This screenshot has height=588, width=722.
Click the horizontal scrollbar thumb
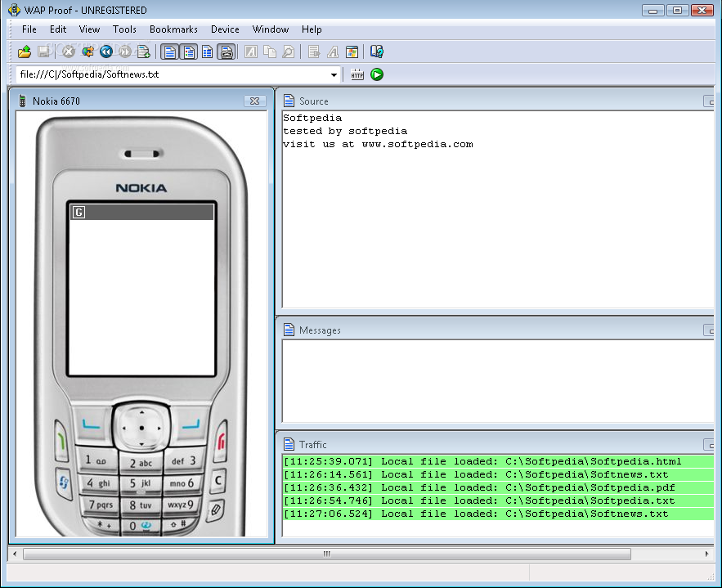pos(327,554)
